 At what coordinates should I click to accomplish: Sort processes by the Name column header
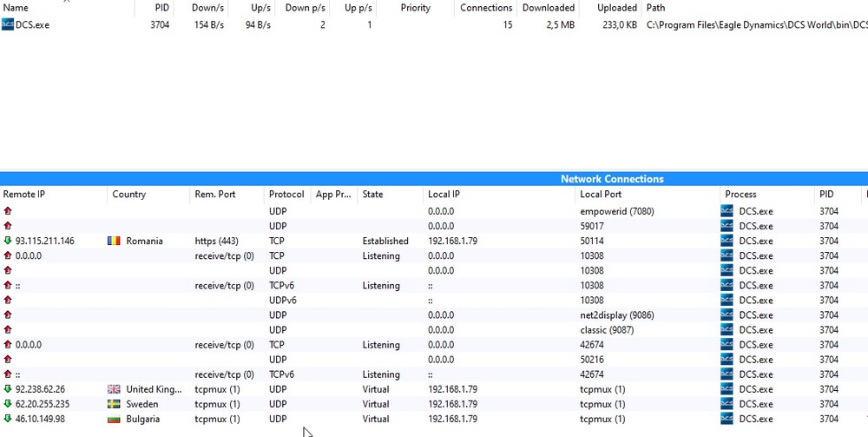coord(16,8)
